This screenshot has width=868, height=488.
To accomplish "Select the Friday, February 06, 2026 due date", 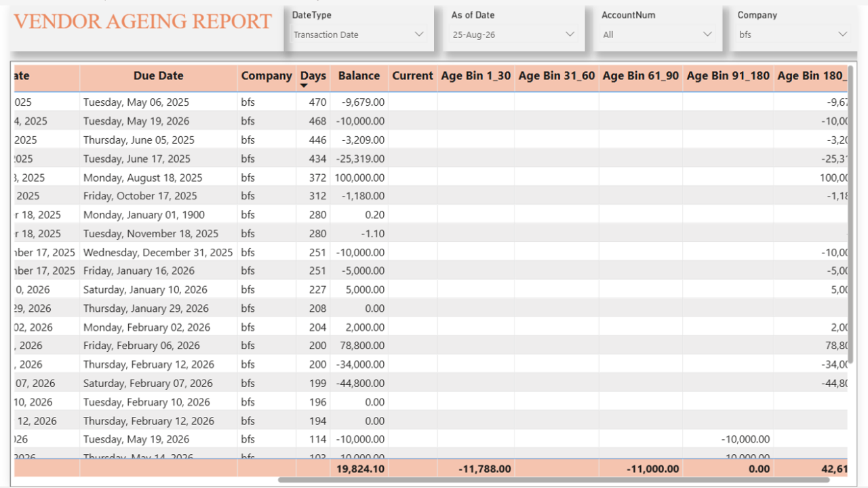I will coord(142,346).
